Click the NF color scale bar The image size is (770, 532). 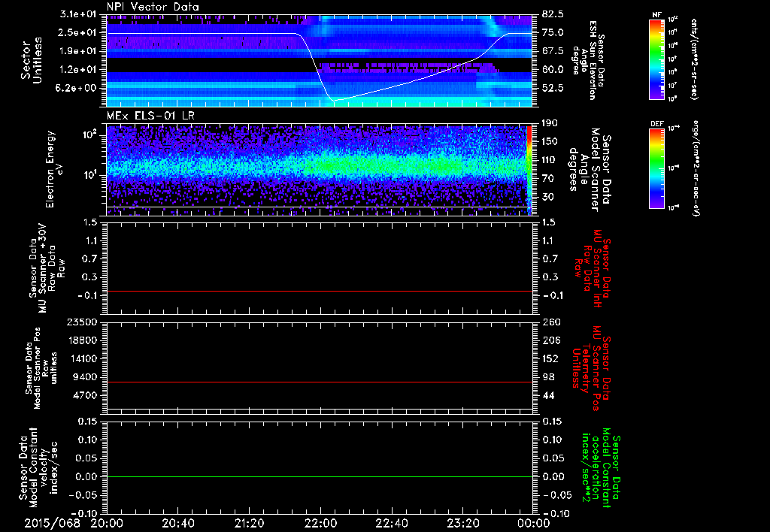[x=656, y=60]
